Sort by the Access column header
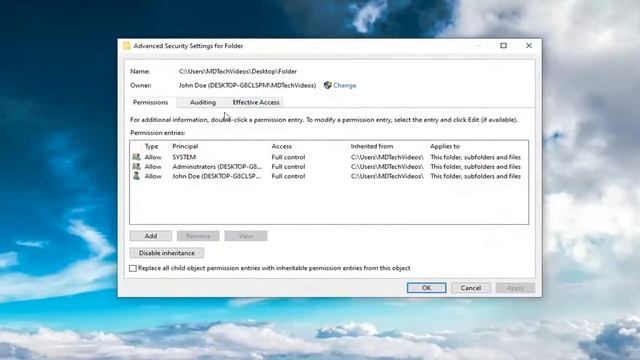 [282, 146]
